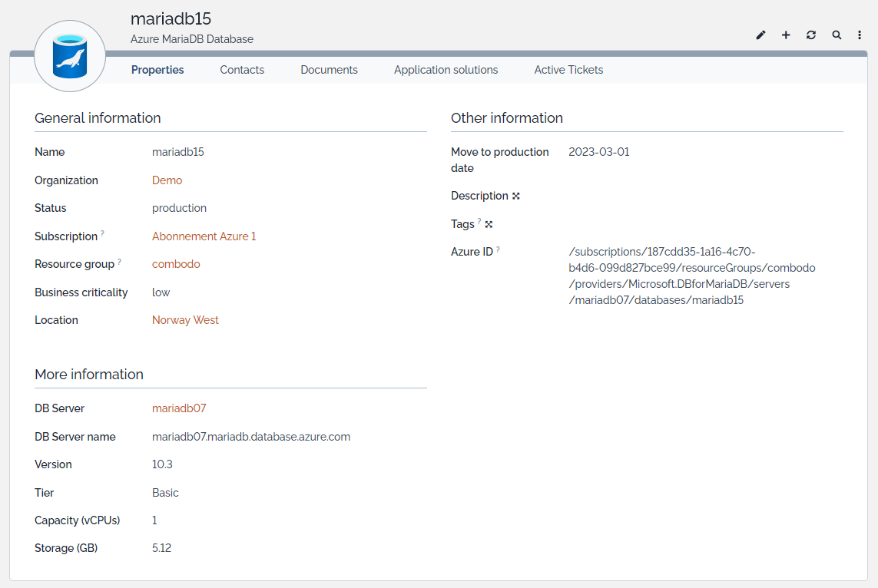Open the Demo organization link
The width and height of the screenshot is (878, 588).
(167, 180)
